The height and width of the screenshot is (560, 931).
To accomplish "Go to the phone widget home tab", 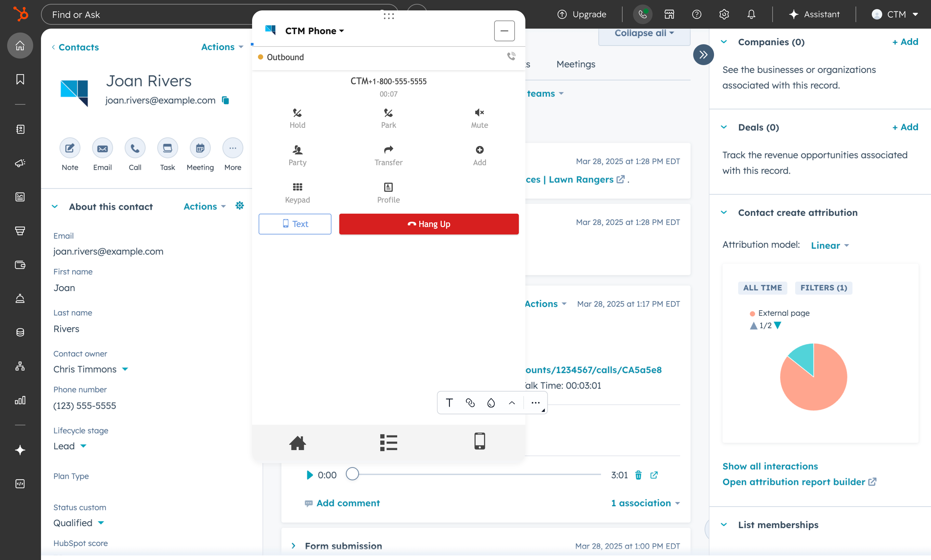I will tap(297, 442).
